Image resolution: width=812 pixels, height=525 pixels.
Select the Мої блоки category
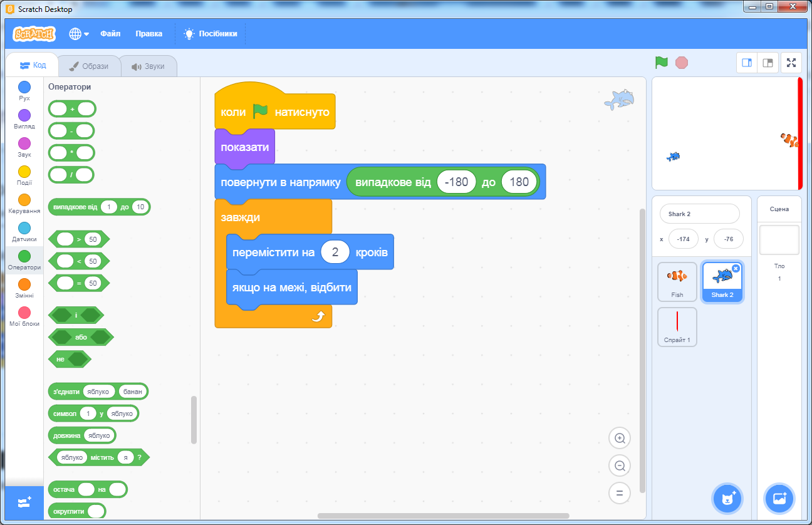point(24,317)
